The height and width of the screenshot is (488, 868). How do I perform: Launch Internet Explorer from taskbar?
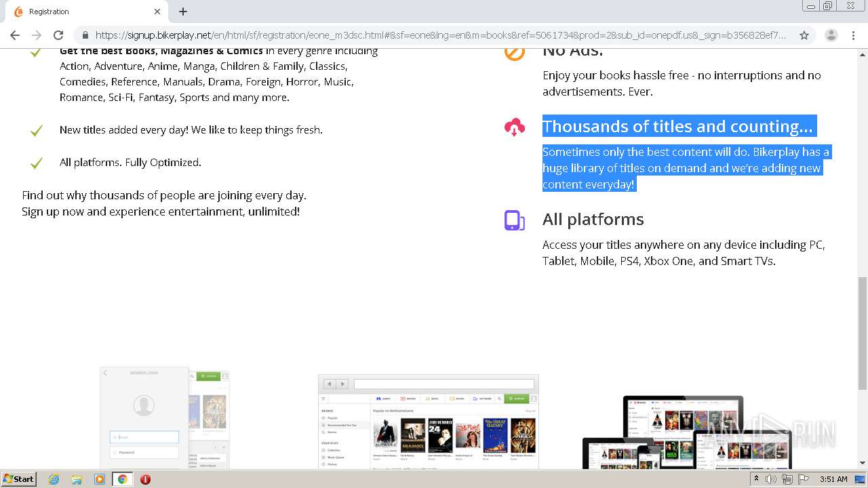pyautogui.click(x=54, y=479)
